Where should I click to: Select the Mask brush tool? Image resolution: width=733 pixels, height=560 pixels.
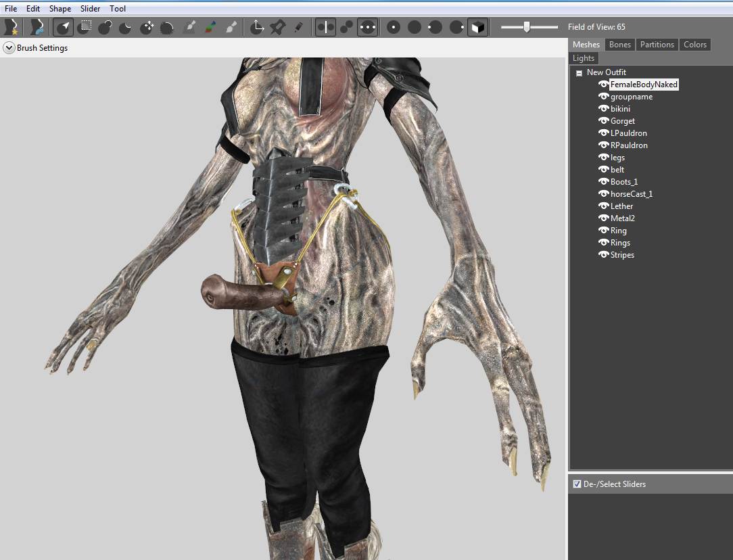point(85,27)
